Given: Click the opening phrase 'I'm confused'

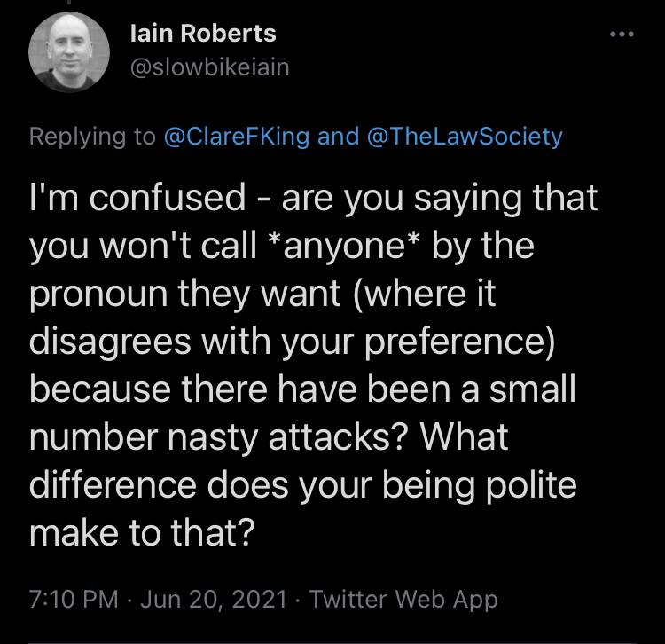Looking at the screenshot, I should (137, 198).
